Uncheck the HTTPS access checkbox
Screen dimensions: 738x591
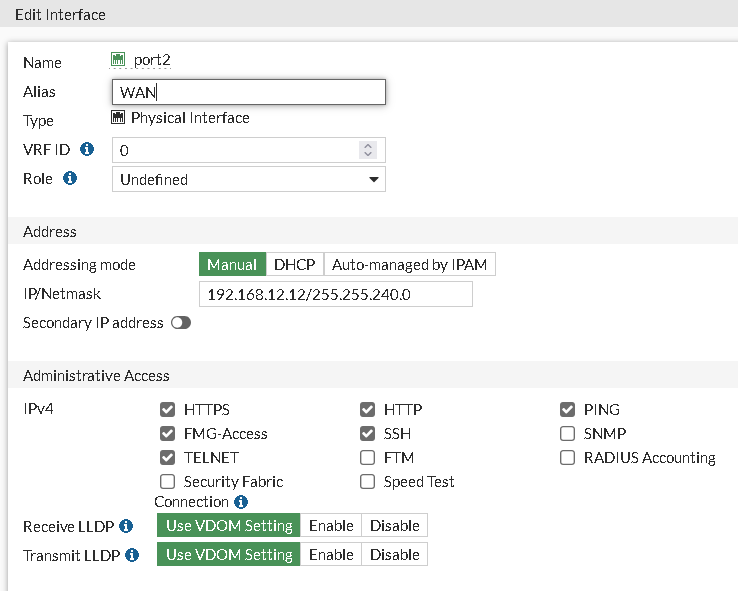168,410
